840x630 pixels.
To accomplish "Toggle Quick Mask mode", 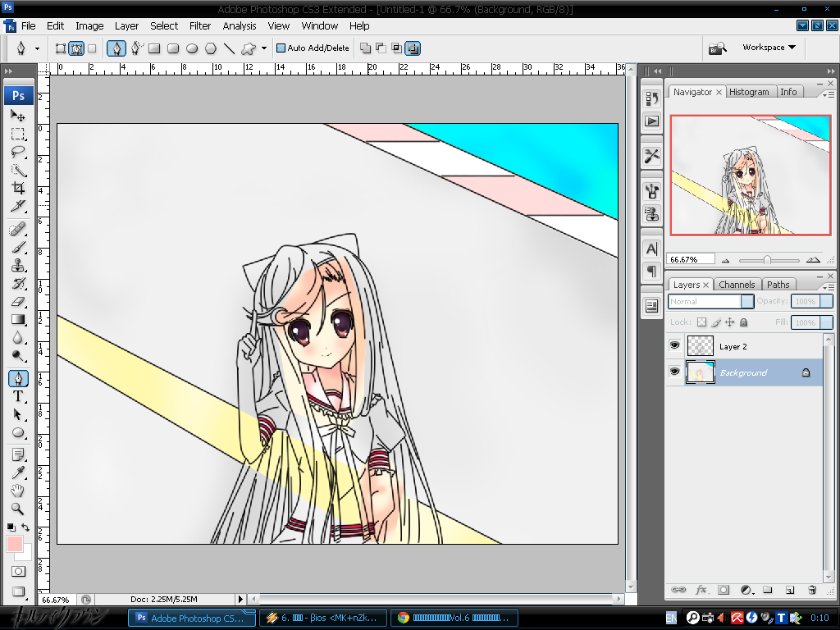I will [18, 571].
